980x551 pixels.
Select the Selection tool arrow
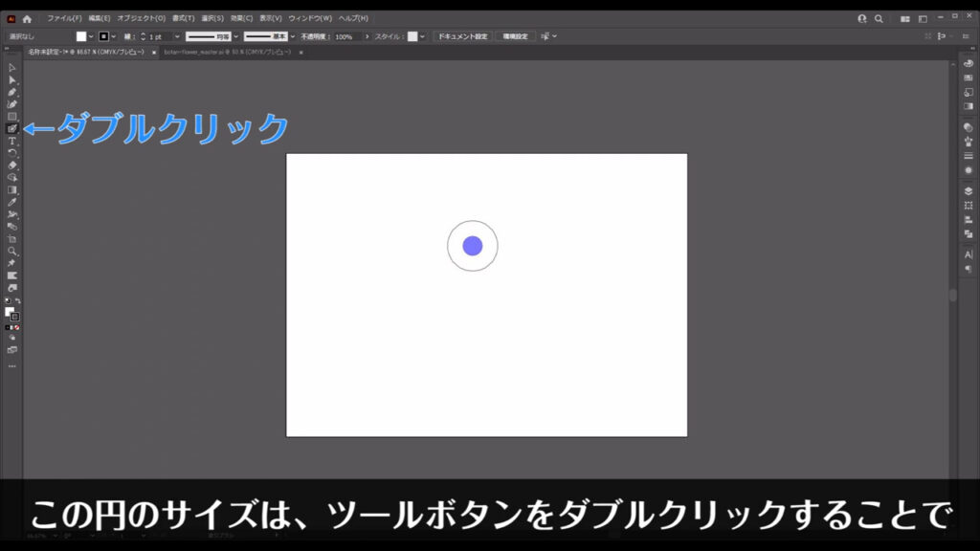pos(11,68)
